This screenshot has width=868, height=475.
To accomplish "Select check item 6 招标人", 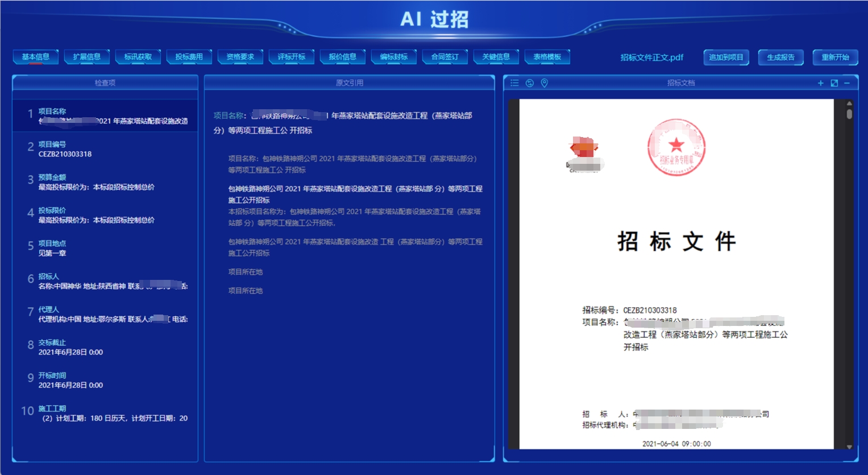I will click(105, 281).
